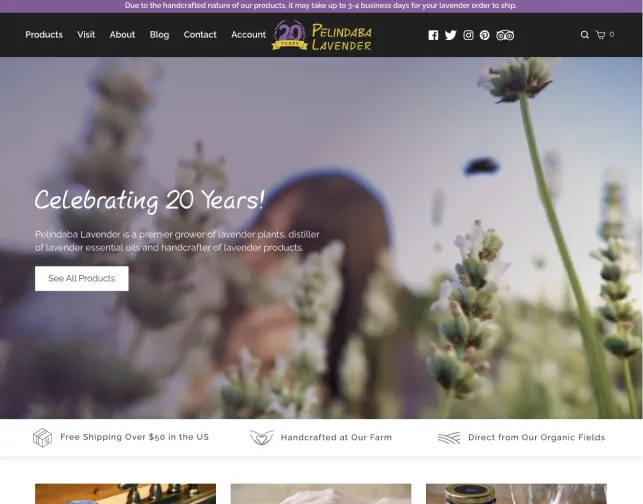Image resolution: width=643 pixels, height=504 pixels.
Task: Open the Instagram icon
Action: tap(468, 35)
